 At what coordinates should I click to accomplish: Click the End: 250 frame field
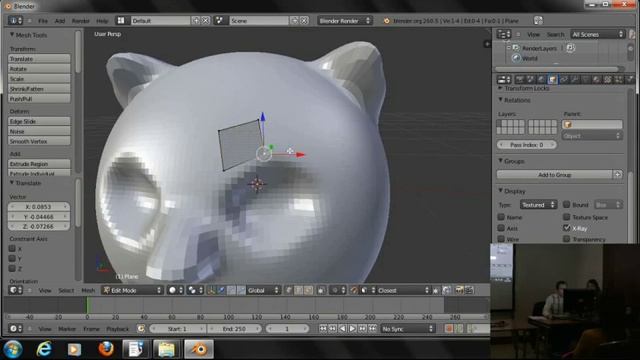[234, 329]
